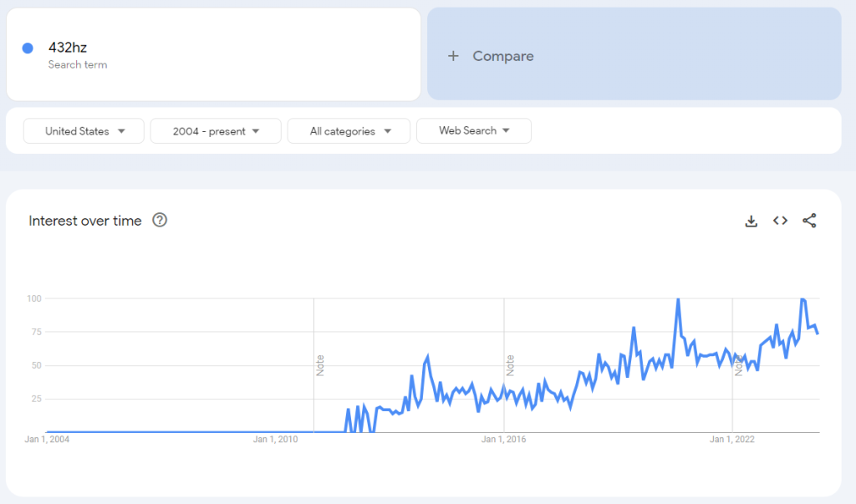This screenshot has width=856, height=504.
Task: Click the Compare text to add a term
Action: click(x=502, y=56)
